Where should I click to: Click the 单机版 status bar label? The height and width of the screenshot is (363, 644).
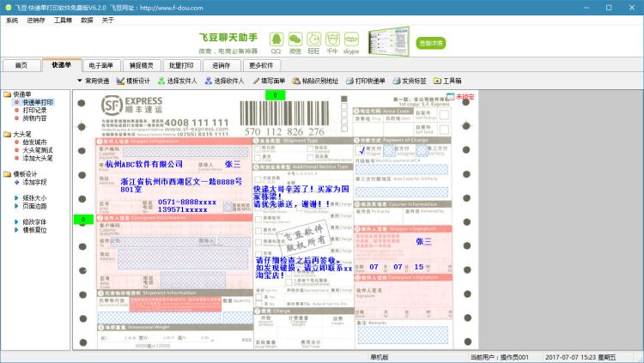click(x=380, y=357)
